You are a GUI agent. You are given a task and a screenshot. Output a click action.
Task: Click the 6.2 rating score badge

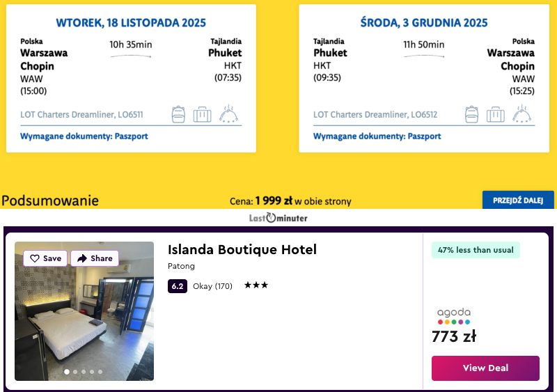pyautogui.click(x=178, y=285)
